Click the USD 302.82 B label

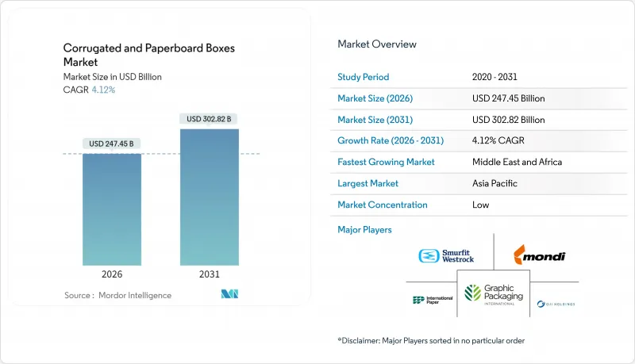coord(209,119)
